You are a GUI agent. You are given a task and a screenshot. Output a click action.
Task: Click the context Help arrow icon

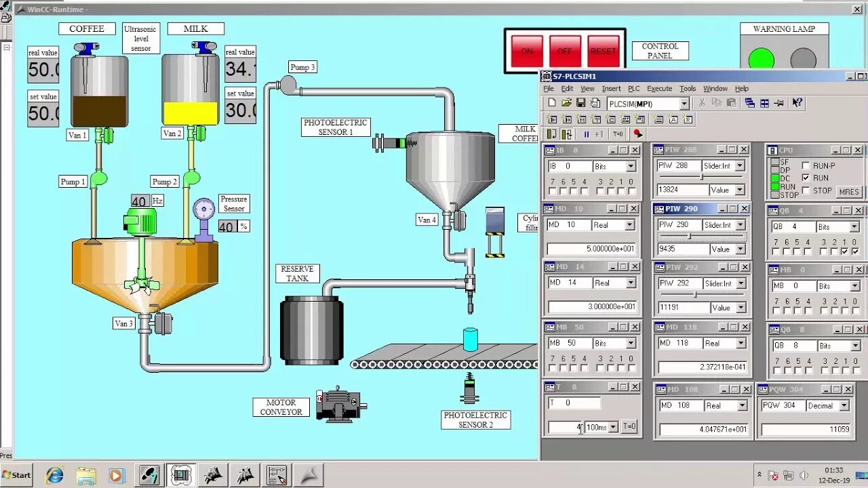[797, 103]
